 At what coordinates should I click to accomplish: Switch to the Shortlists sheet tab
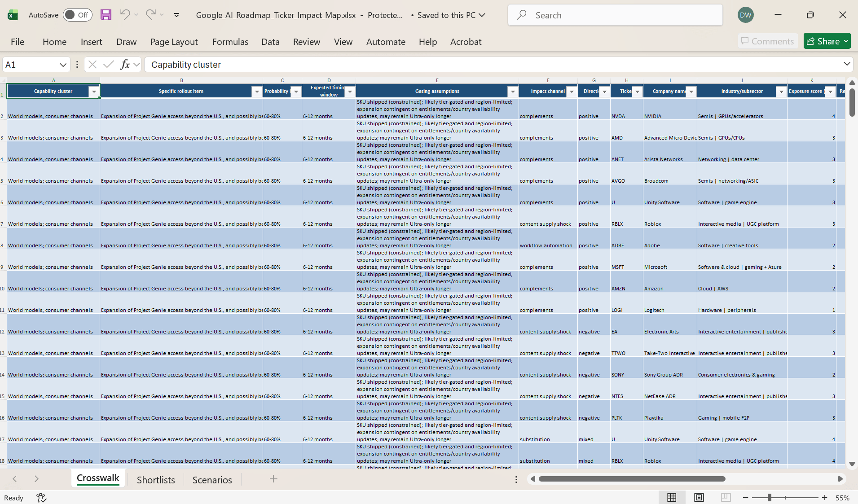coord(156,479)
